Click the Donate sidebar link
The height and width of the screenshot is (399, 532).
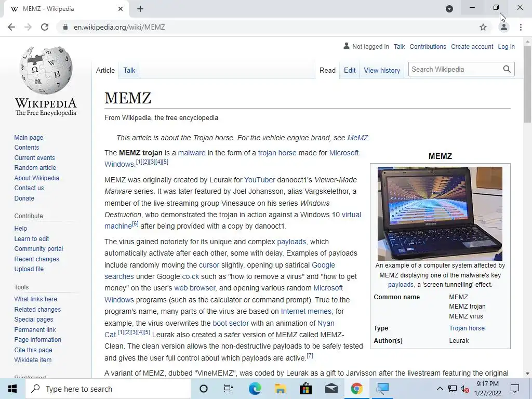coord(24,198)
